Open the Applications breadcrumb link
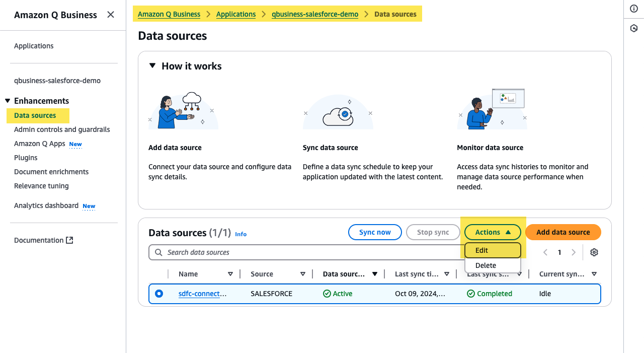This screenshot has width=644, height=353. click(x=235, y=14)
